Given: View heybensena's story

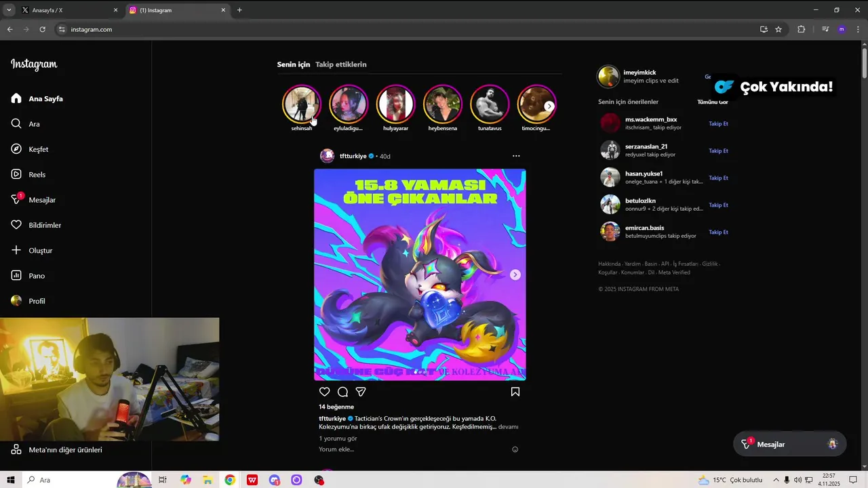Looking at the screenshot, I should (x=443, y=104).
